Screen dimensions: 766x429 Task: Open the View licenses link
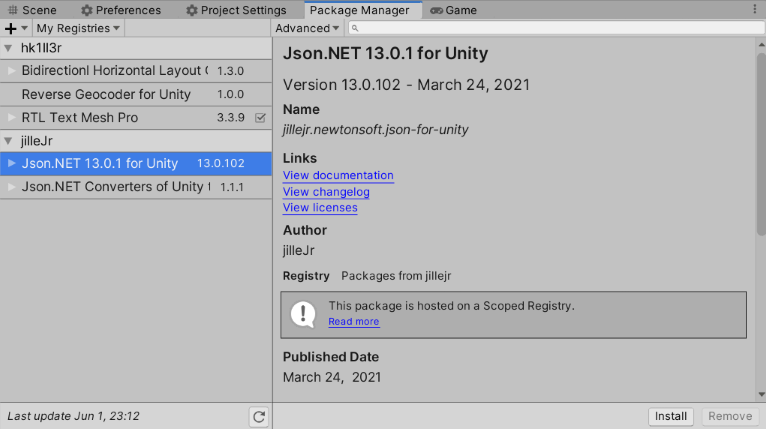(320, 208)
